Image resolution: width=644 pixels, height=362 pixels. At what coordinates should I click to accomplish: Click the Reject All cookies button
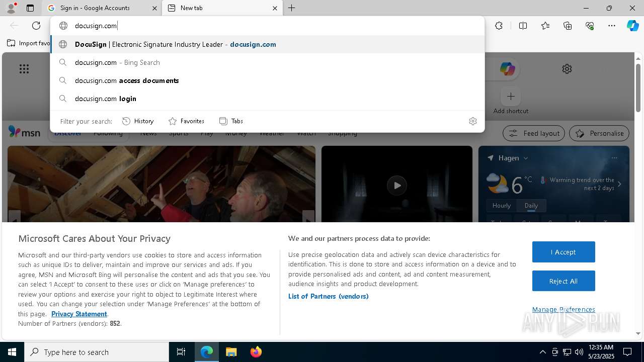point(563,281)
